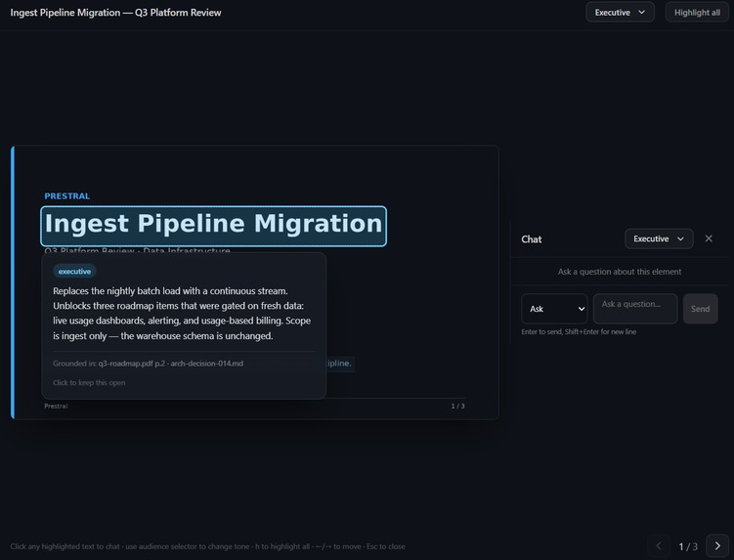Open the Chat panel Executive audience selector
734x560 pixels.
(659, 238)
